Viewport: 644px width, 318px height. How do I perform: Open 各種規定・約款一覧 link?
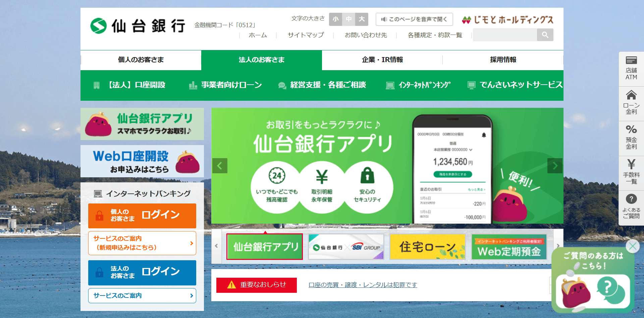click(435, 35)
